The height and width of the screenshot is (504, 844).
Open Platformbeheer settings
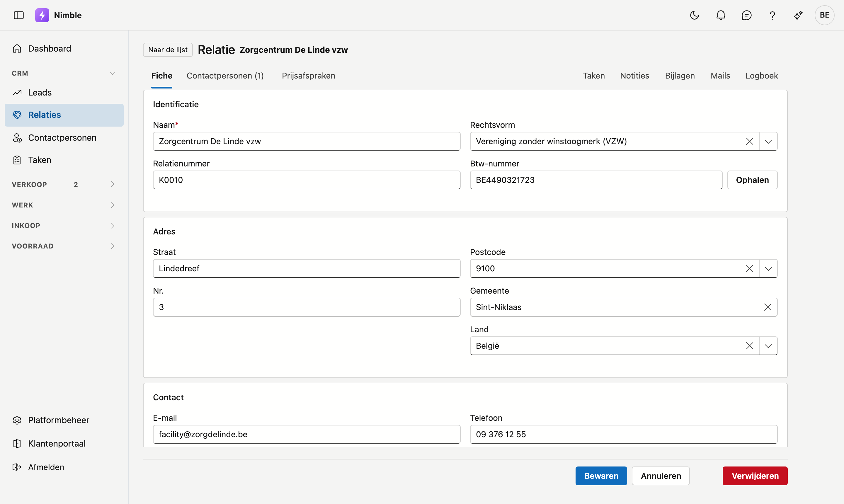coord(64,420)
